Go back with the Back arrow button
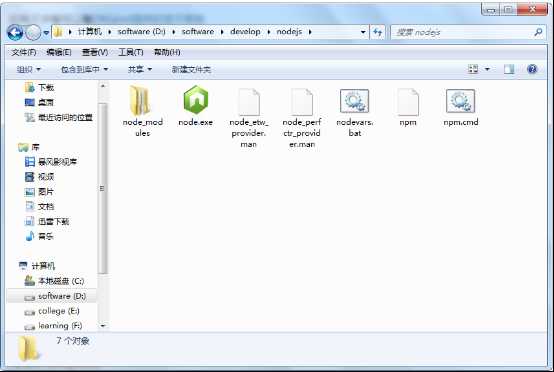 coord(15,33)
